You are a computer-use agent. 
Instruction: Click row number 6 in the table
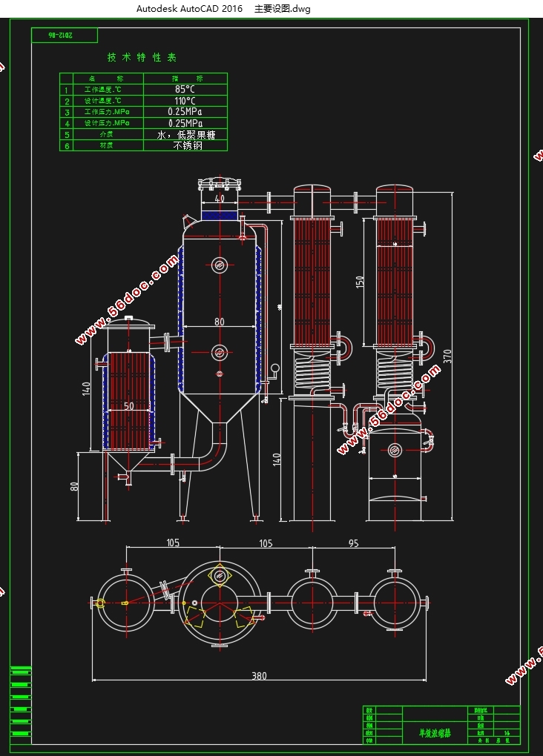pyautogui.click(x=67, y=146)
